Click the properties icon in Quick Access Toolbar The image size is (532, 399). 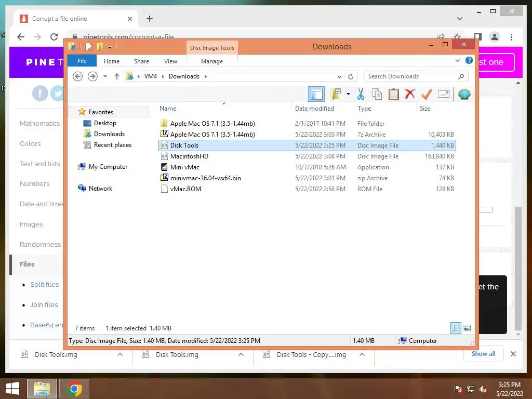pyautogui.click(x=88, y=46)
